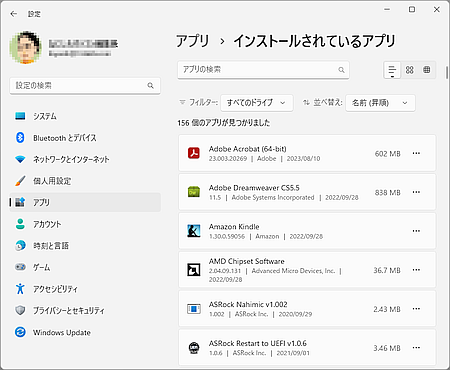The height and width of the screenshot is (370, 450).
Task: Open more options for Amazon Kindle
Action: pos(416,231)
